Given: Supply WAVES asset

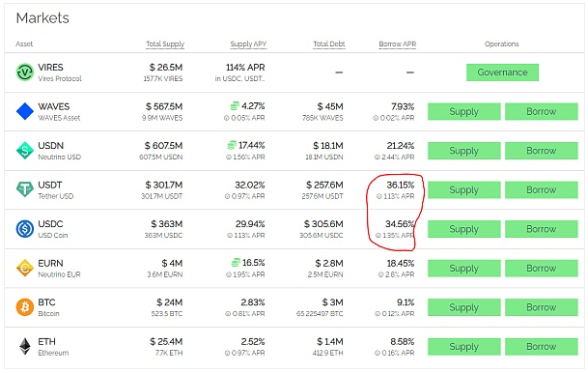Looking at the screenshot, I should 463,112.
